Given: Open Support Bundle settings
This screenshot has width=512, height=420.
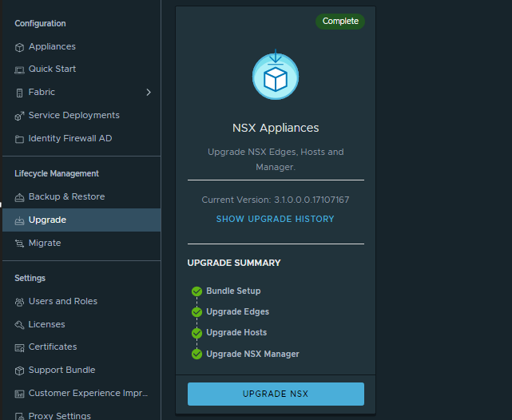Looking at the screenshot, I should (x=62, y=370).
